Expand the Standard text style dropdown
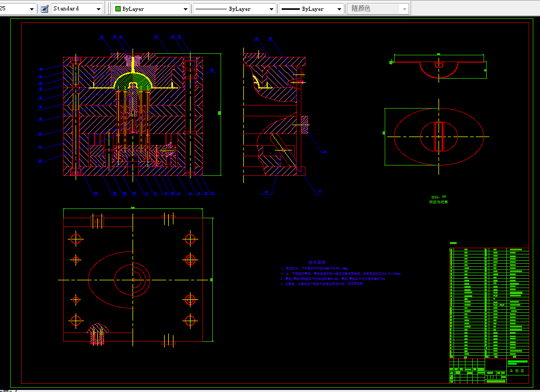 pos(98,9)
